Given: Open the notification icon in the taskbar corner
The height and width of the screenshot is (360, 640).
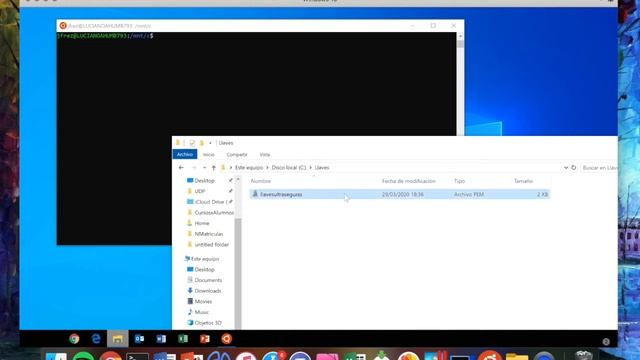Looking at the screenshot, I should (x=606, y=342).
